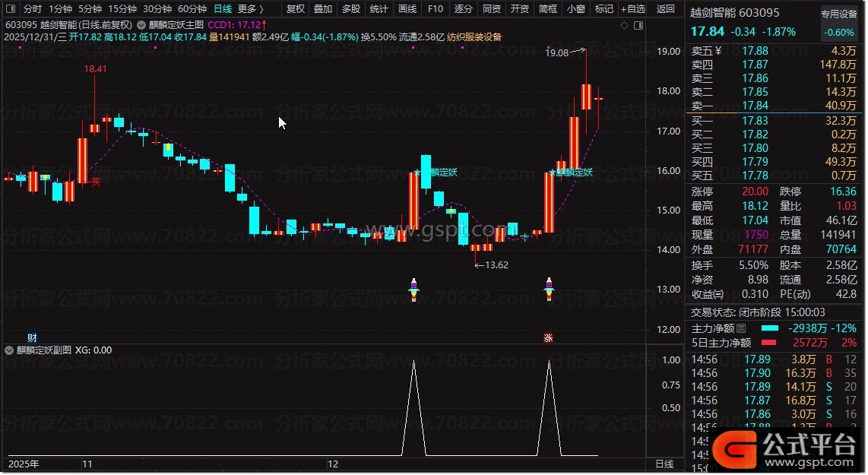Open the 更多 timeframe dropdown
Screen dimensions: 868x475
point(250,9)
